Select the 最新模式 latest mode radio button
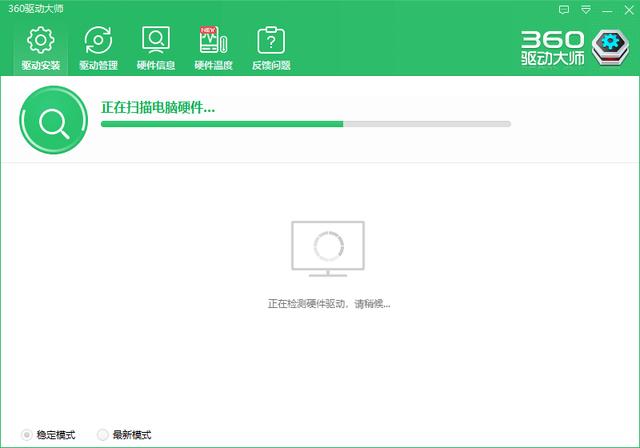This screenshot has height=448, width=640. [102, 435]
